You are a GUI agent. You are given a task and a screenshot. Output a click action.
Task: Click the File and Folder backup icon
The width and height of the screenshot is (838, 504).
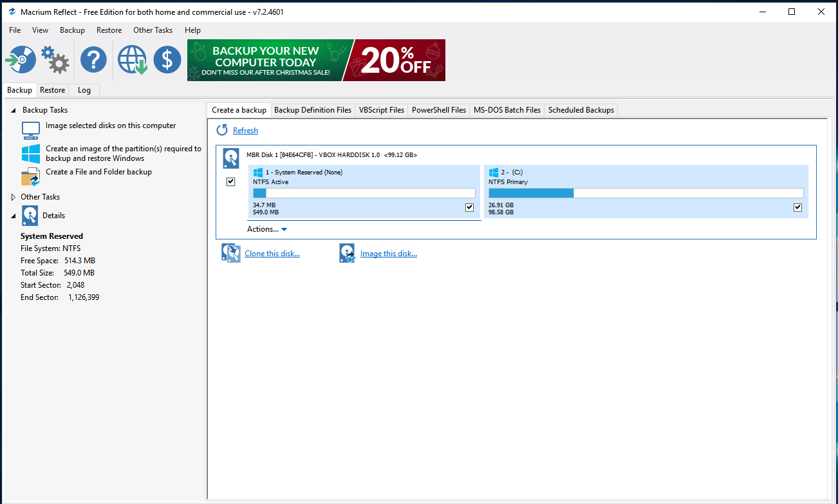click(31, 176)
